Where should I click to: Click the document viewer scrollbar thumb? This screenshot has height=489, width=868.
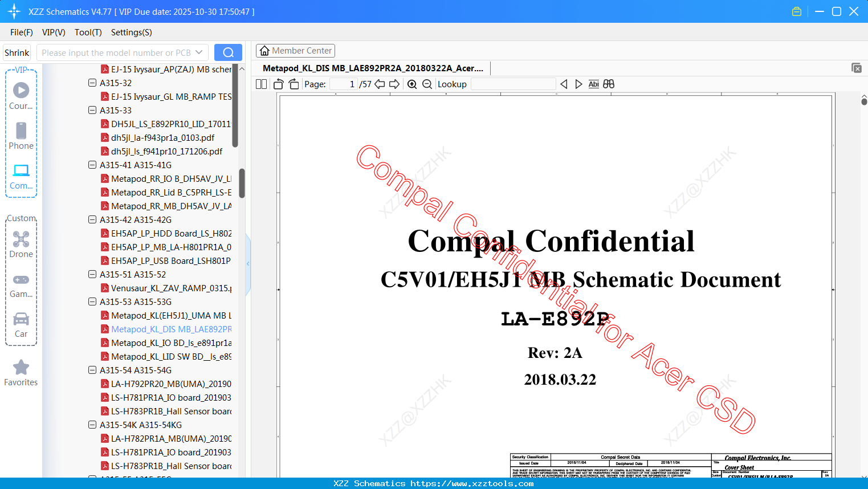[864, 101]
